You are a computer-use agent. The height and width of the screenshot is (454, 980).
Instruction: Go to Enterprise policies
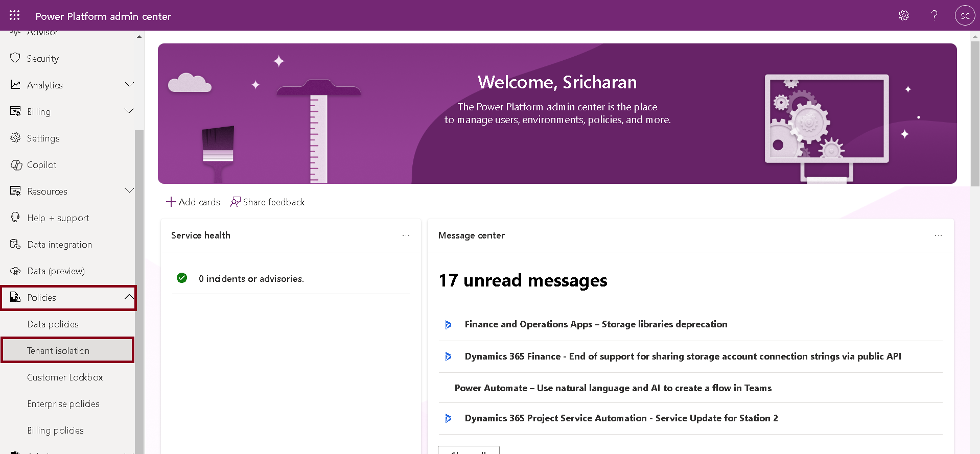pos(63,404)
